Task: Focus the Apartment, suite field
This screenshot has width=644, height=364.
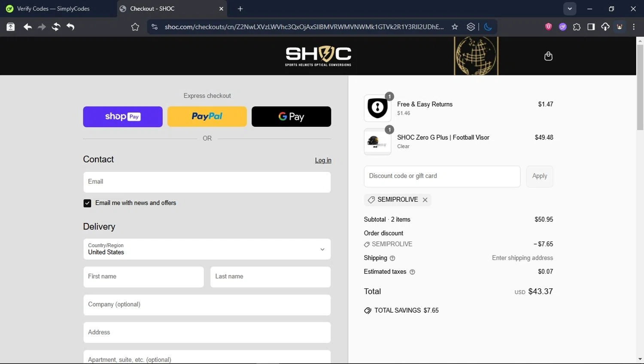Action: 207,357
